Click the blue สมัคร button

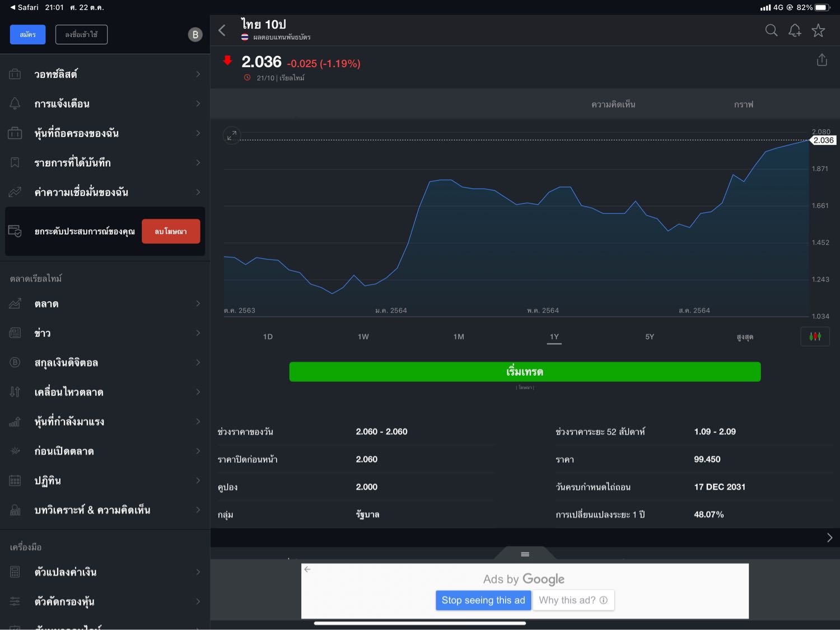27,35
